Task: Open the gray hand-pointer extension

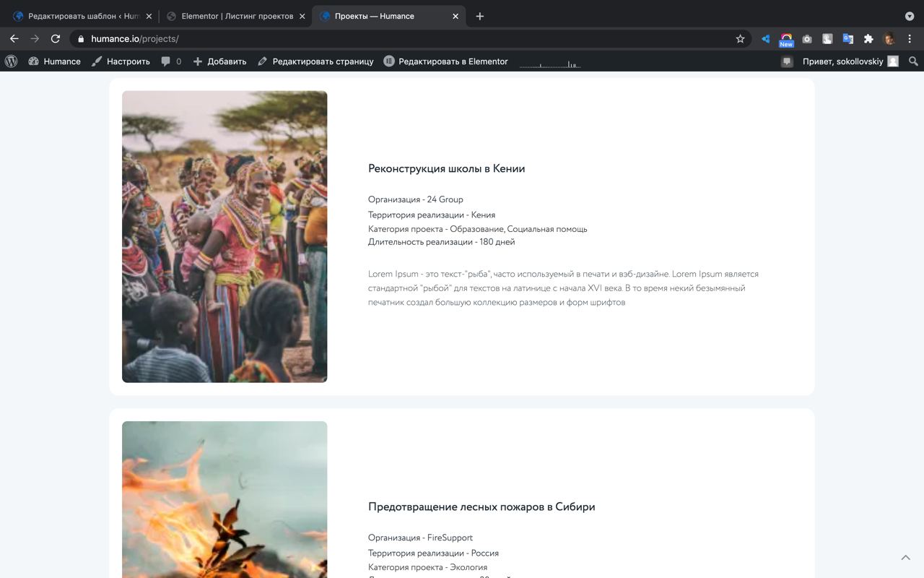Action: pyautogui.click(x=827, y=39)
